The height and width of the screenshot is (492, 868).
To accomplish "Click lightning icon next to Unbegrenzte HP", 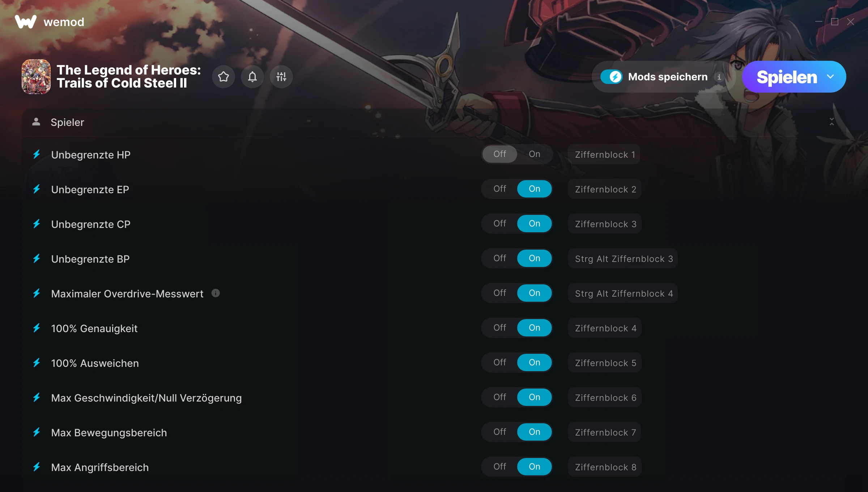I will [x=37, y=154].
